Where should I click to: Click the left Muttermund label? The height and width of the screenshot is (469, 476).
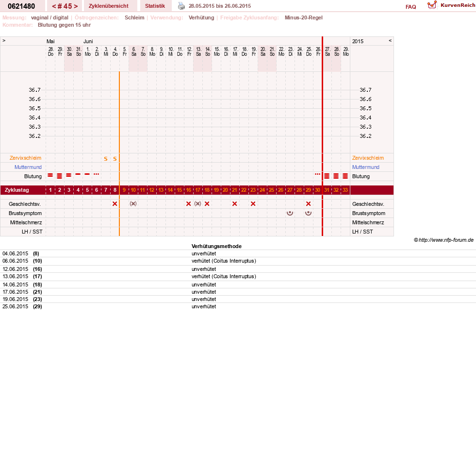(28, 167)
